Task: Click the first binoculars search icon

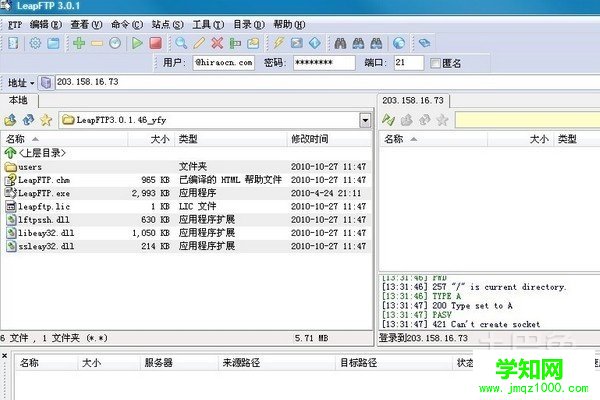Action: pyautogui.click(x=340, y=43)
